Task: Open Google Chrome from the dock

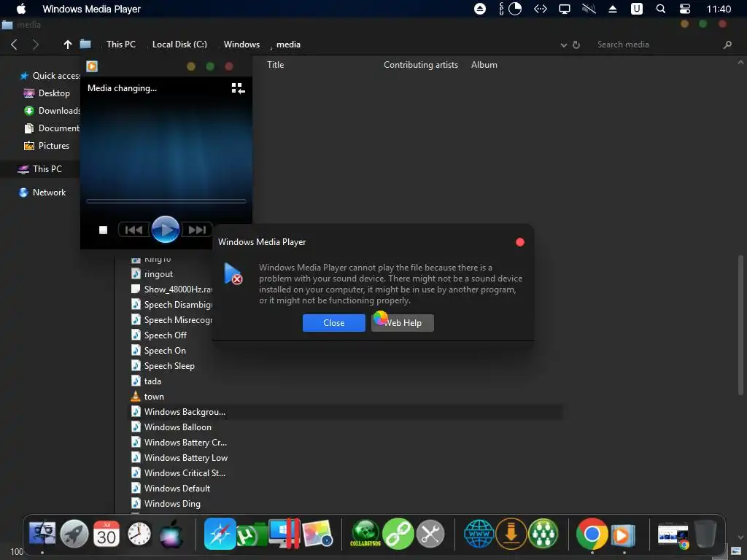Action: (592, 534)
